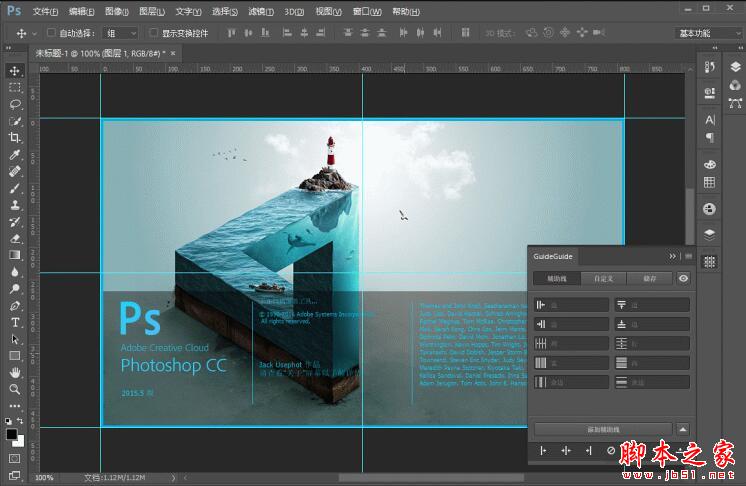Add guide at left edge in GuideGuide
746x486 pixels.
pos(543,450)
